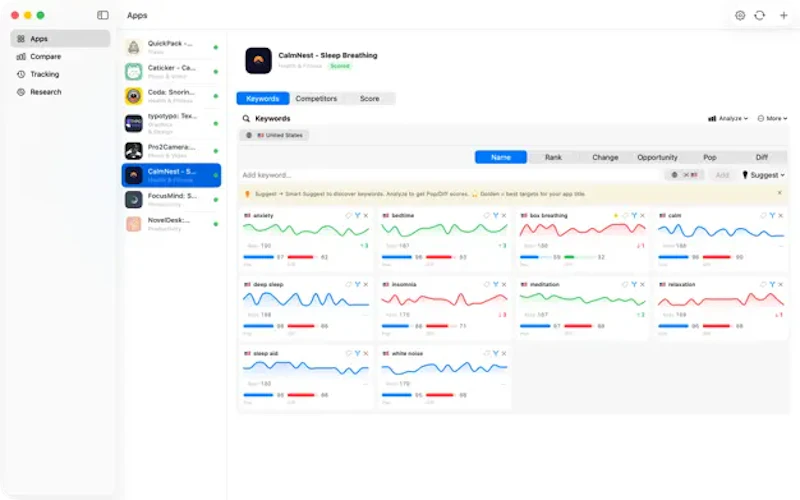The width and height of the screenshot is (800, 500).
Task: Click blue Y icon on calm card
Action: click(772, 215)
